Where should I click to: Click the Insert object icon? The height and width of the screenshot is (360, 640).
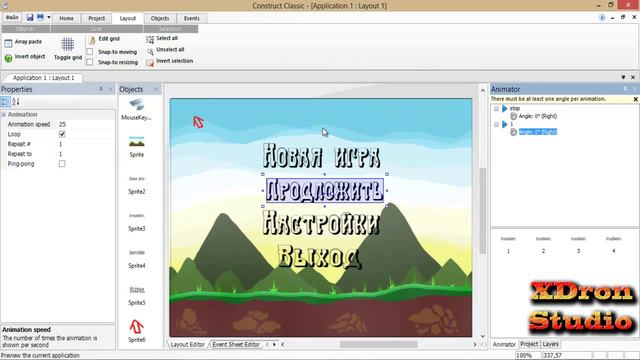click(8, 58)
